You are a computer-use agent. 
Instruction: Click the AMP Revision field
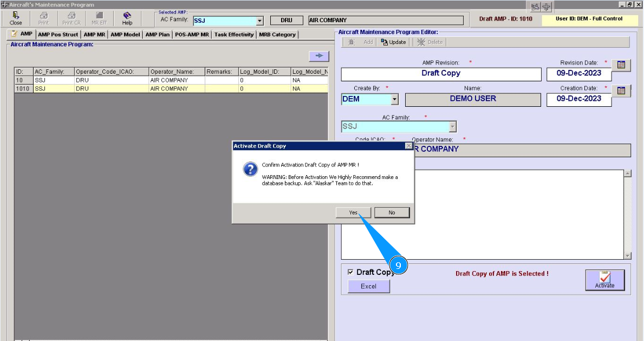pyautogui.click(x=441, y=74)
